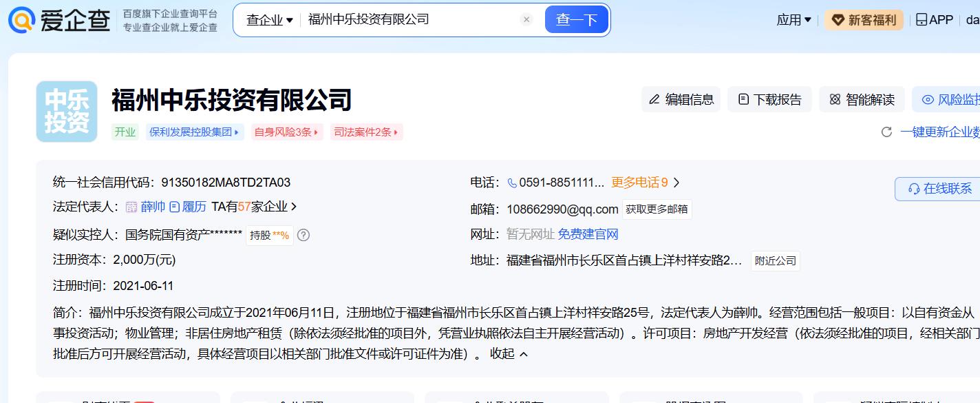Click the 下载报告 document icon
Screen dimensions: 980x403
click(x=743, y=100)
